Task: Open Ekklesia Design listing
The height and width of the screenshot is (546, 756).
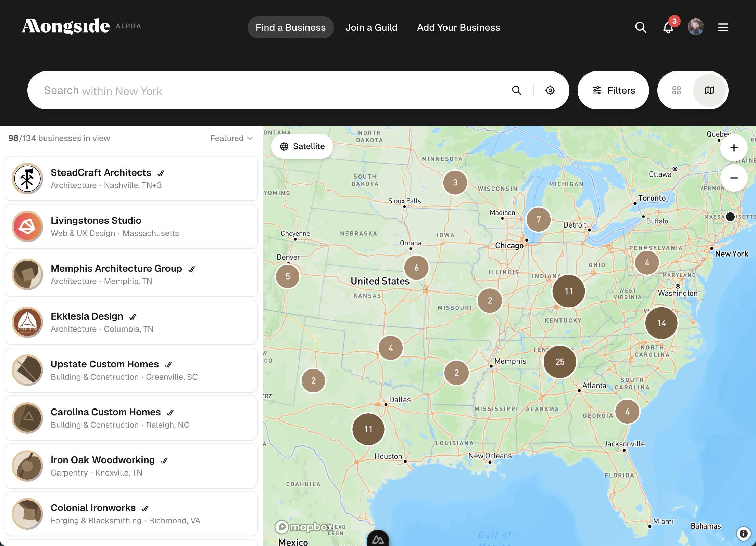Action: 131,322
